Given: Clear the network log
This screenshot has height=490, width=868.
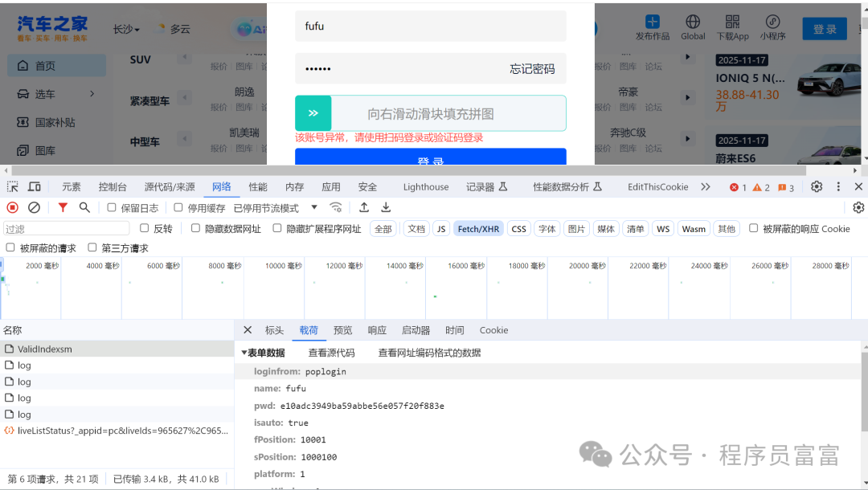Looking at the screenshot, I should pyautogui.click(x=34, y=207).
